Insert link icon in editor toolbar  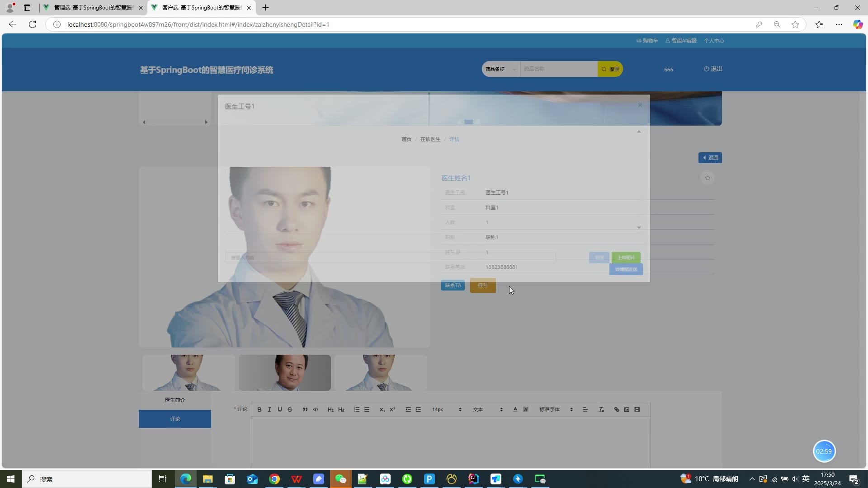coord(617,409)
